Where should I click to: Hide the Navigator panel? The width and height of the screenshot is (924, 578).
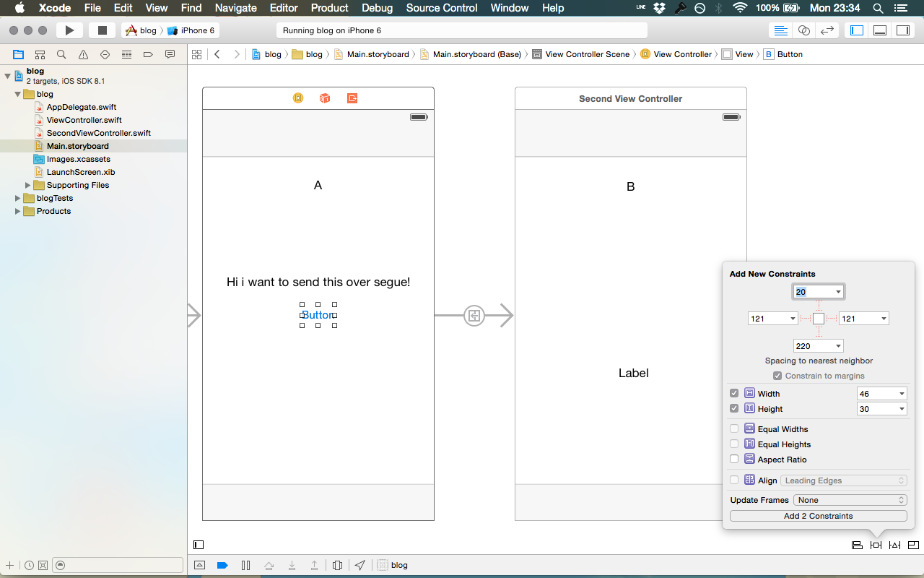point(856,30)
